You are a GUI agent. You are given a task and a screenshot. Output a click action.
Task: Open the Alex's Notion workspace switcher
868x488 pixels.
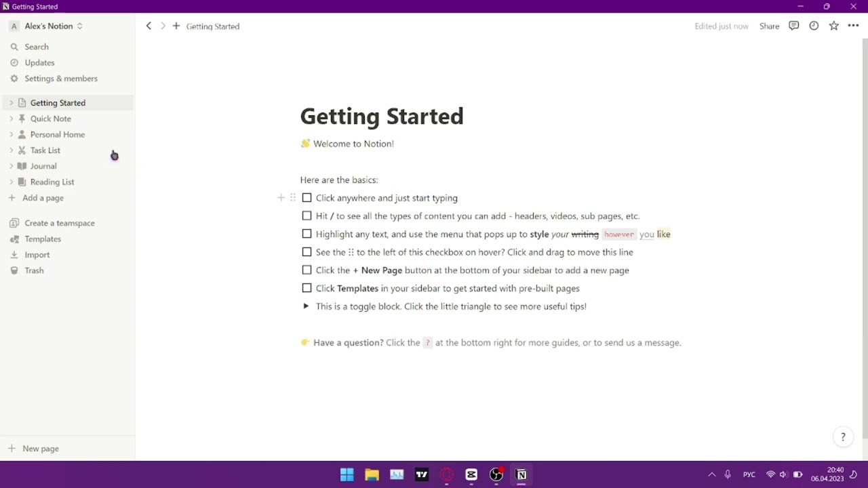pyautogui.click(x=46, y=26)
